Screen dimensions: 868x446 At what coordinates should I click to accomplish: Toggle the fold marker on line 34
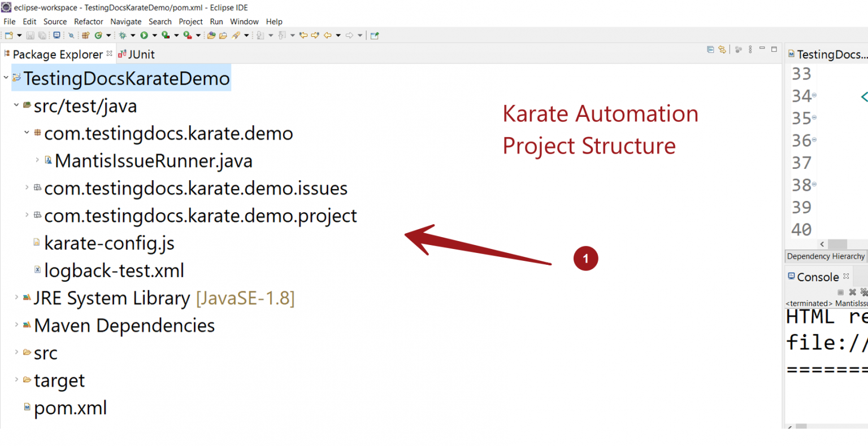(x=814, y=95)
